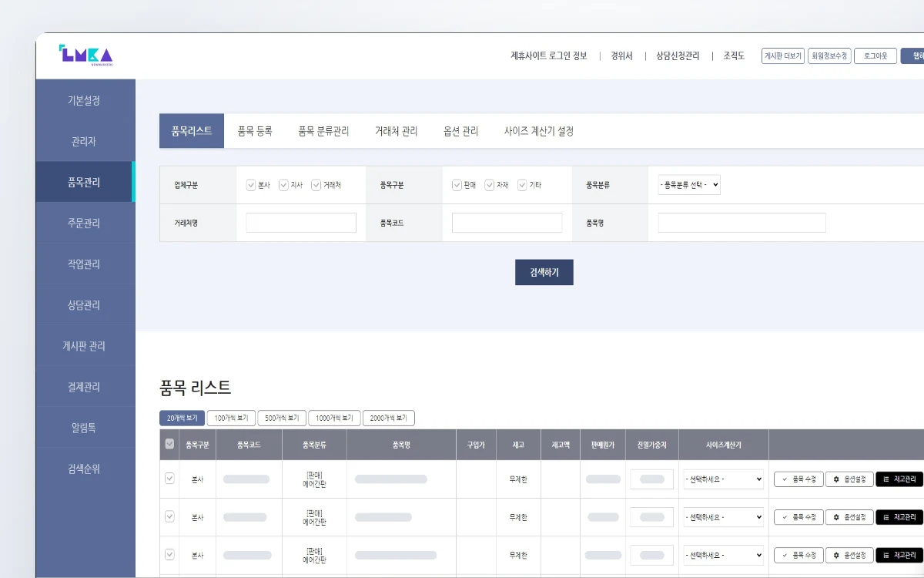The height and width of the screenshot is (578, 924).
Task: Click the 재고액 column header
Action: pos(561,445)
